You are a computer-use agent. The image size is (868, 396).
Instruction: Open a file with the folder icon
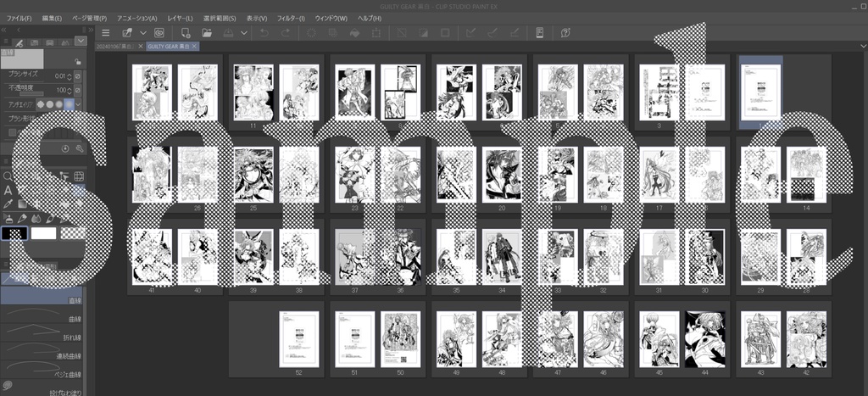[207, 33]
